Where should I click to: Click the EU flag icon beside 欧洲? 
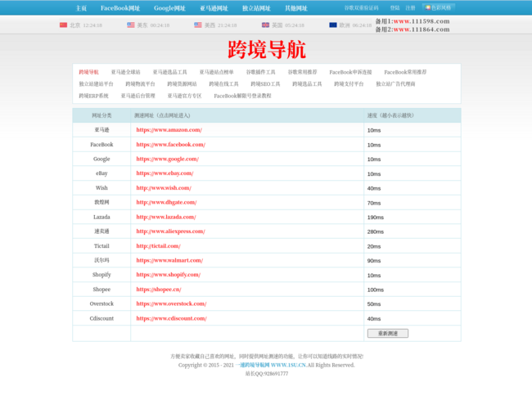point(333,25)
